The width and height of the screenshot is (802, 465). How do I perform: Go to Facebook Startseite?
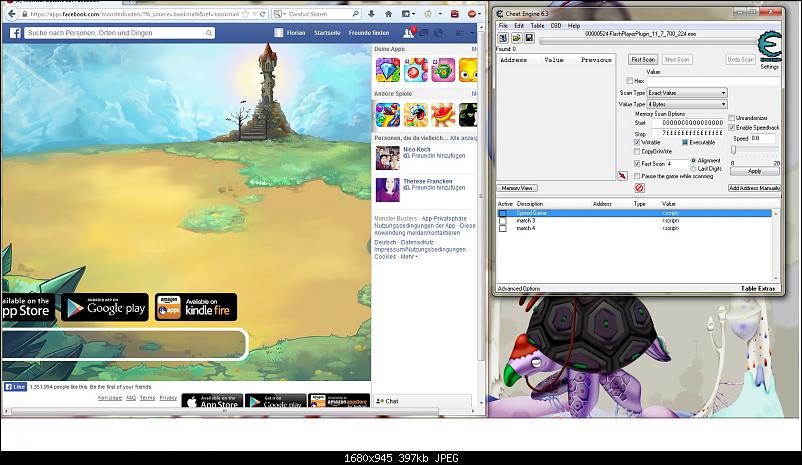pyautogui.click(x=327, y=33)
